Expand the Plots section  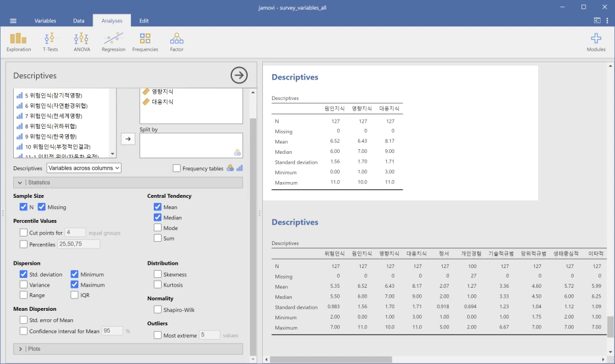[128, 349]
